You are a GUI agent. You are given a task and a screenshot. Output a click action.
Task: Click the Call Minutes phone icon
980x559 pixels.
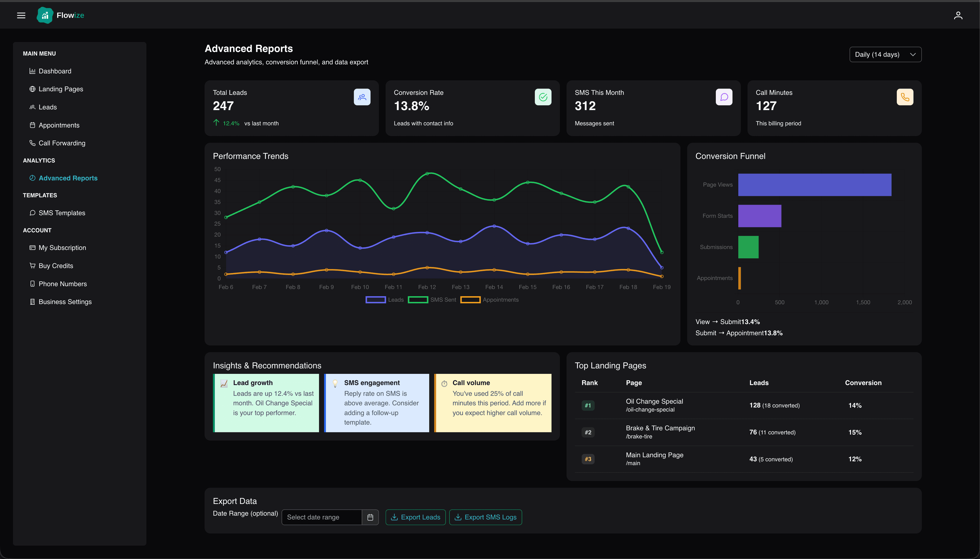pyautogui.click(x=905, y=97)
